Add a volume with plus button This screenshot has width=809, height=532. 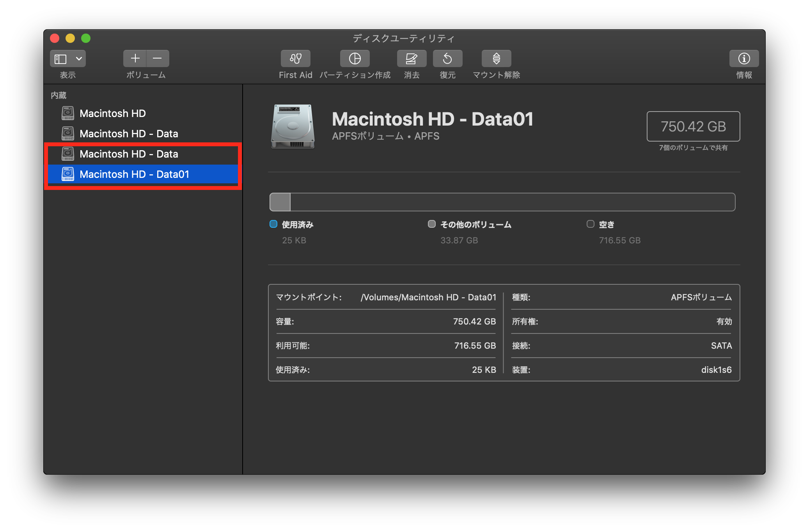(x=135, y=59)
